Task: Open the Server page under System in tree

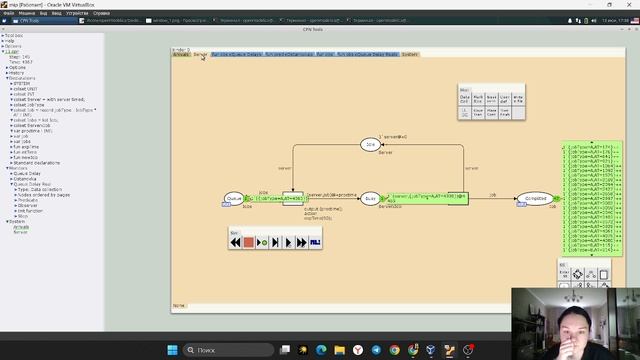Action: tap(20, 232)
